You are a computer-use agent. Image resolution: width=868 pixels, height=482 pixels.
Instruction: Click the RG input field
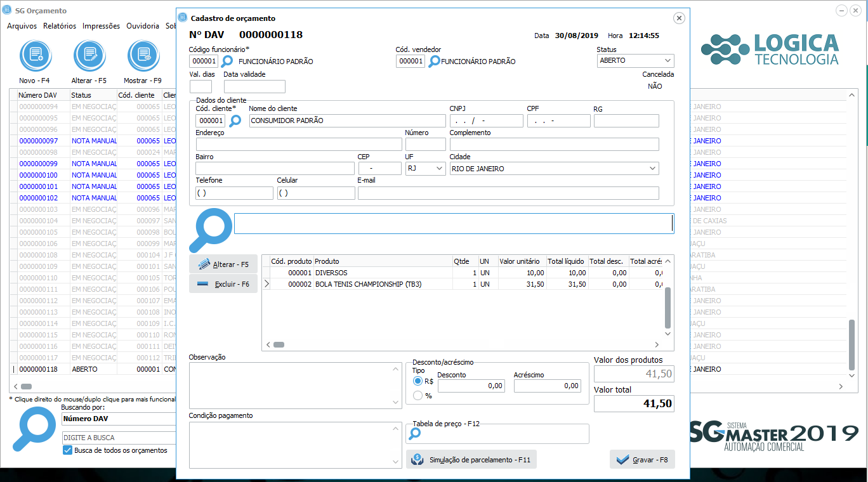click(x=626, y=120)
